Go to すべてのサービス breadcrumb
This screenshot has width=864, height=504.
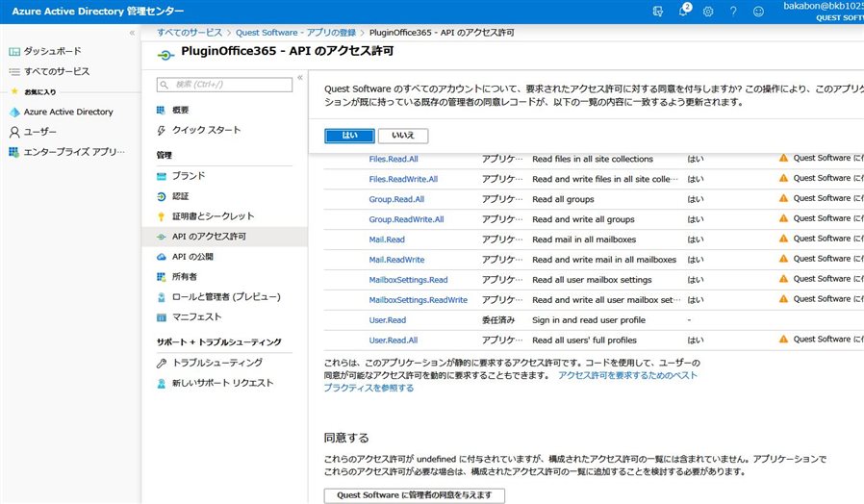pos(190,33)
